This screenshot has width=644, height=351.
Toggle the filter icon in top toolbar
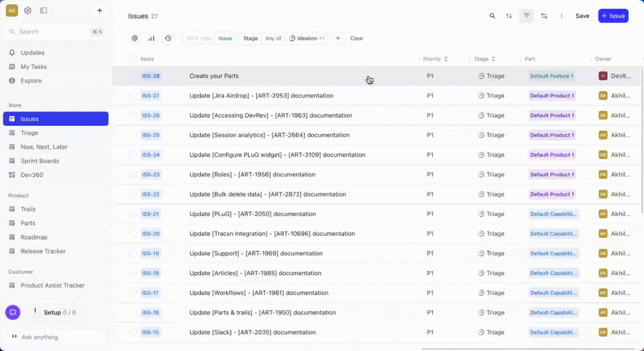(526, 16)
